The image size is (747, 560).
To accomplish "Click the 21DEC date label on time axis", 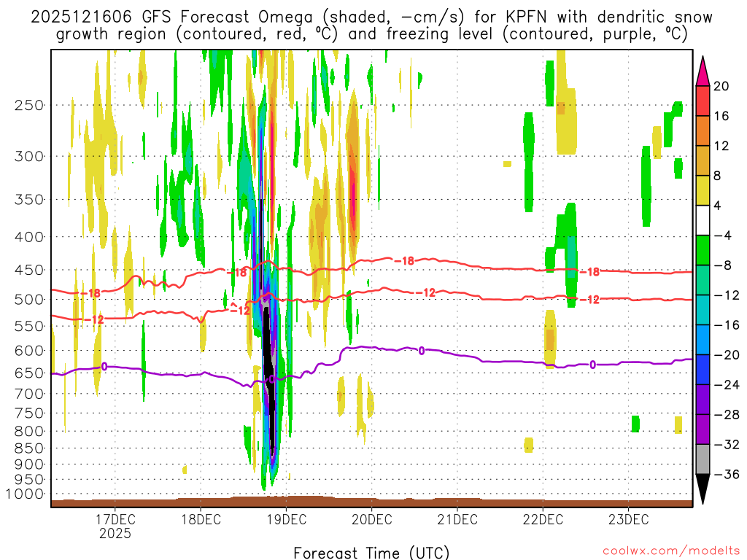I will (x=457, y=519).
